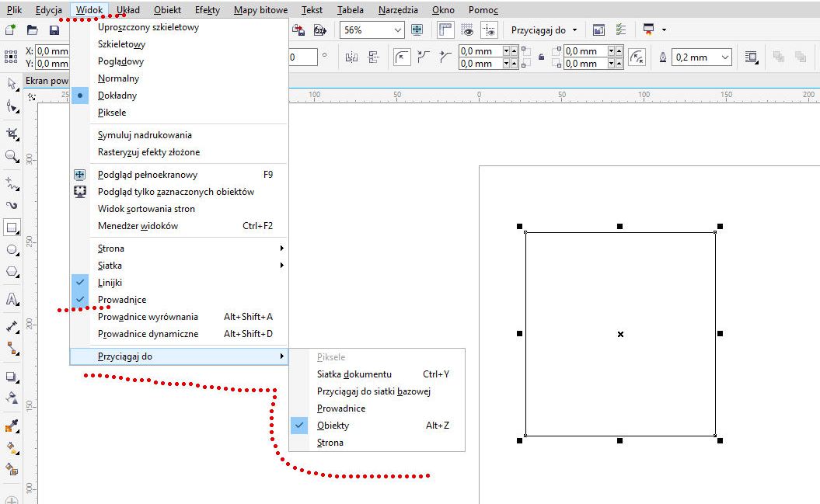Click the Save floppy disk icon
This screenshot has width=820, height=504.
pos(54,30)
